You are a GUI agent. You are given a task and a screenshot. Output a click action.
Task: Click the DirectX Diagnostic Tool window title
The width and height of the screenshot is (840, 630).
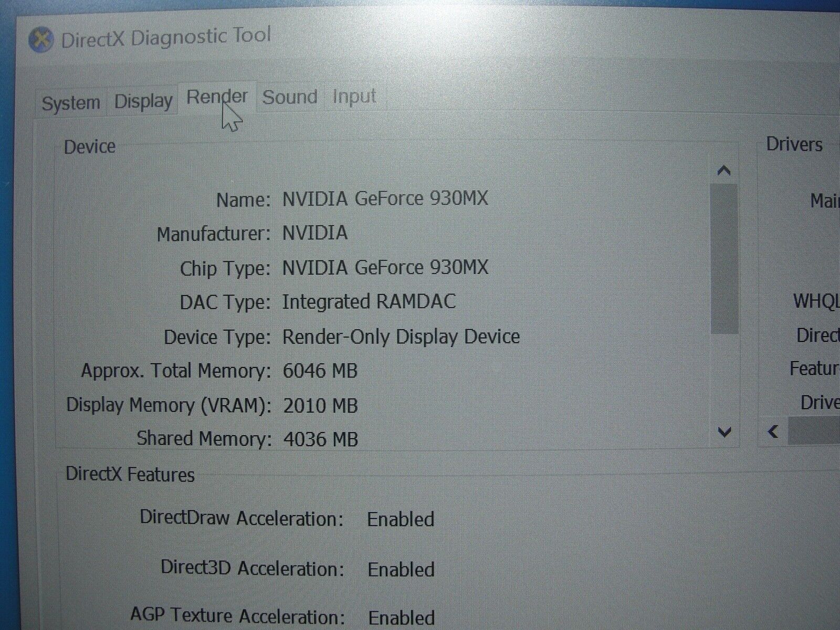166,38
